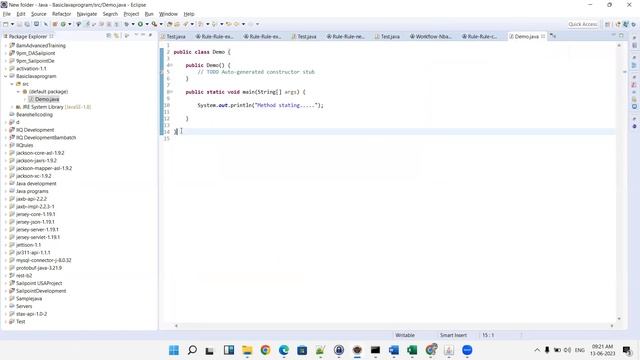Viewport: 640px width, 360px height.
Task: Click the Save All toolbar icon
Action: coord(27,24)
